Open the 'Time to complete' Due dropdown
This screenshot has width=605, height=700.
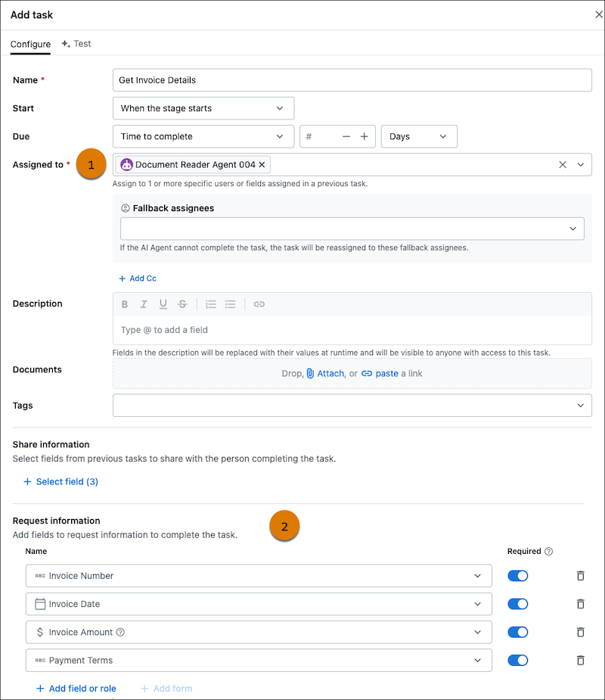click(203, 136)
